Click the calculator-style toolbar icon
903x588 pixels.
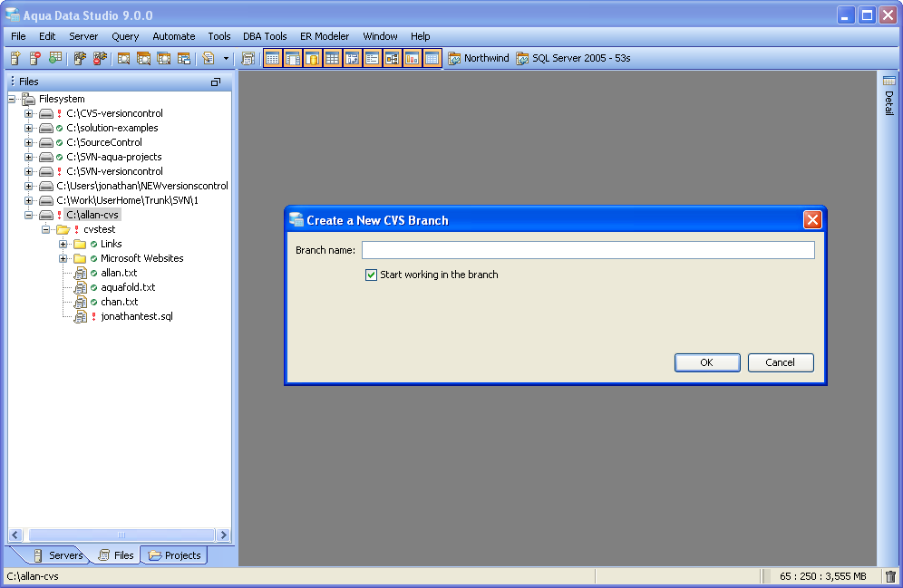[248, 58]
